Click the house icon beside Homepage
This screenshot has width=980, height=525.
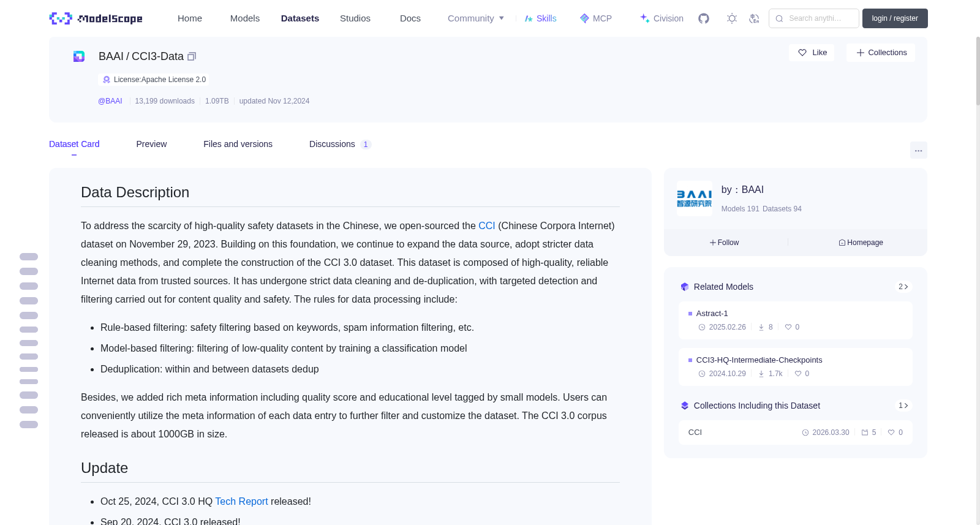pyautogui.click(x=842, y=243)
